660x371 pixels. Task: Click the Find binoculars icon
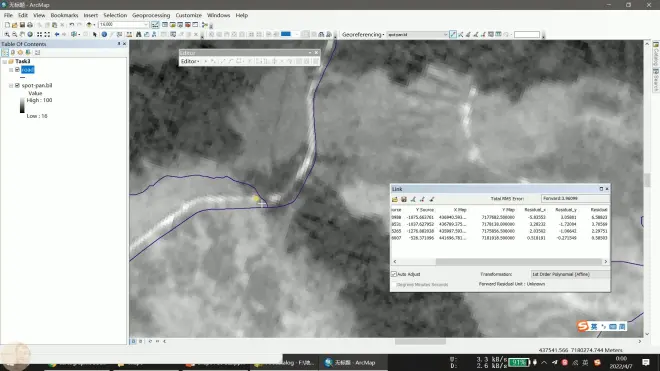138,35
